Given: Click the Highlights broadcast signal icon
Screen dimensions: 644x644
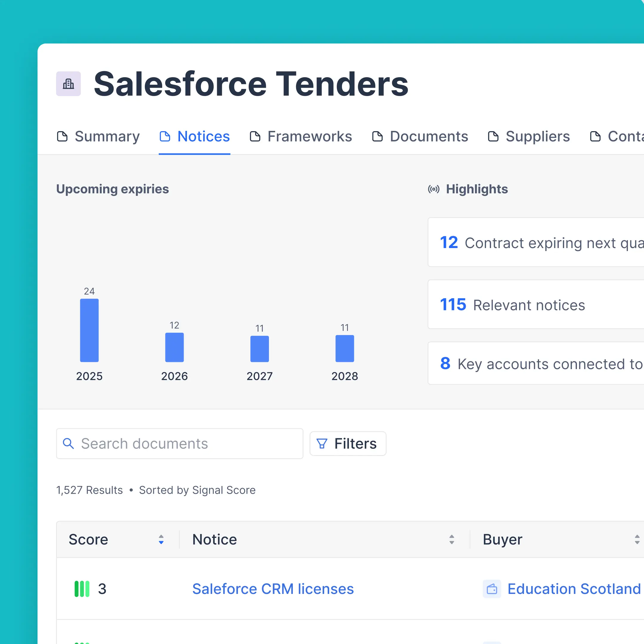Looking at the screenshot, I should pyautogui.click(x=434, y=189).
